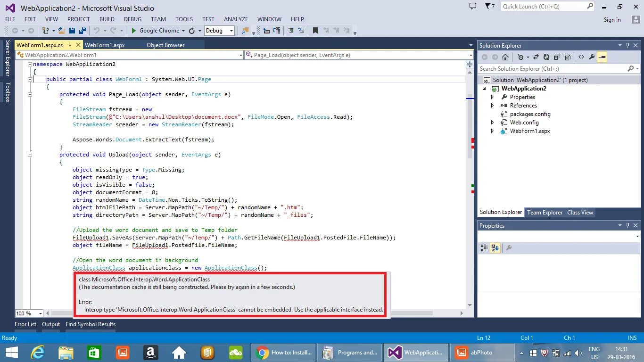
Task: Open the Output panel
Action: tap(51, 324)
